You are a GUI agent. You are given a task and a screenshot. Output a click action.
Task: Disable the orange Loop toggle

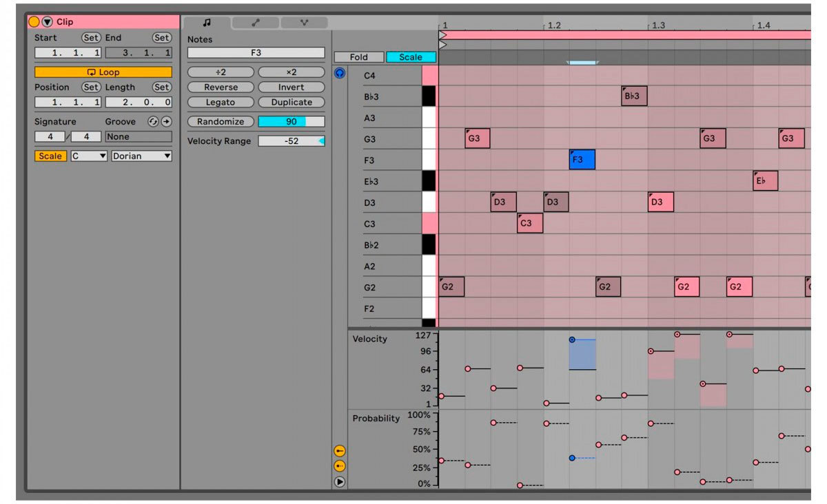pyautogui.click(x=103, y=72)
